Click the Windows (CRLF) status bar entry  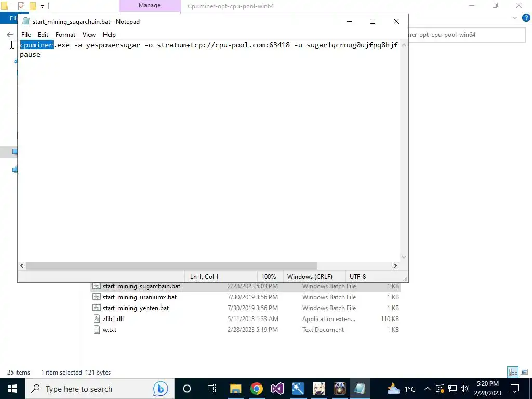[310, 277]
